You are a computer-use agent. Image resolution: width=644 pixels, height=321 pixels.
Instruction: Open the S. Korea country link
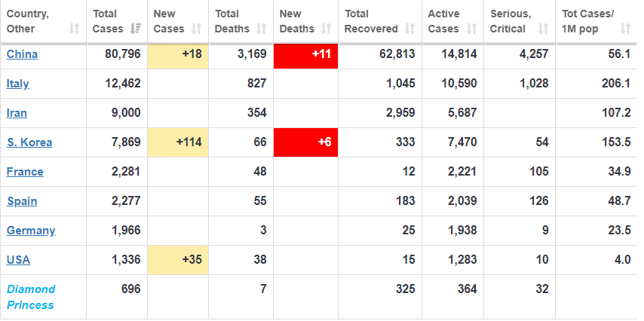click(x=29, y=142)
